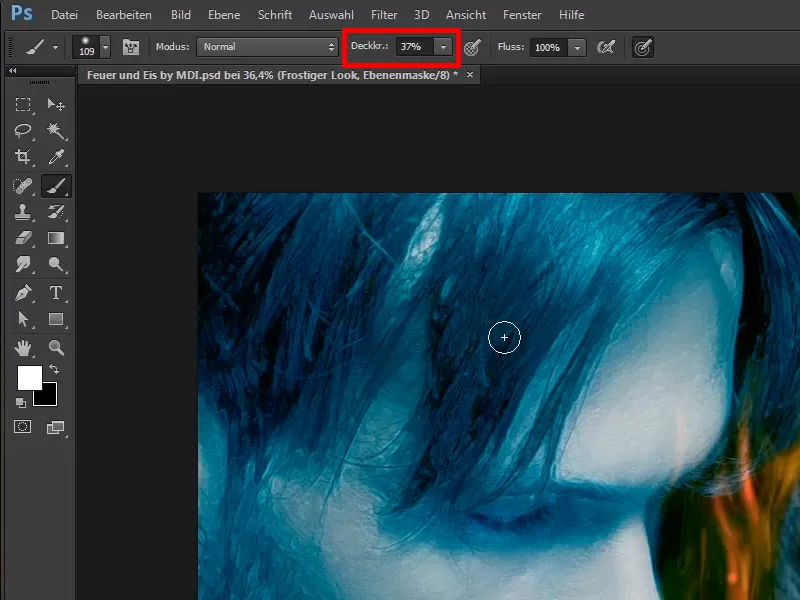Open the Bearbeiten menu

pyautogui.click(x=123, y=15)
